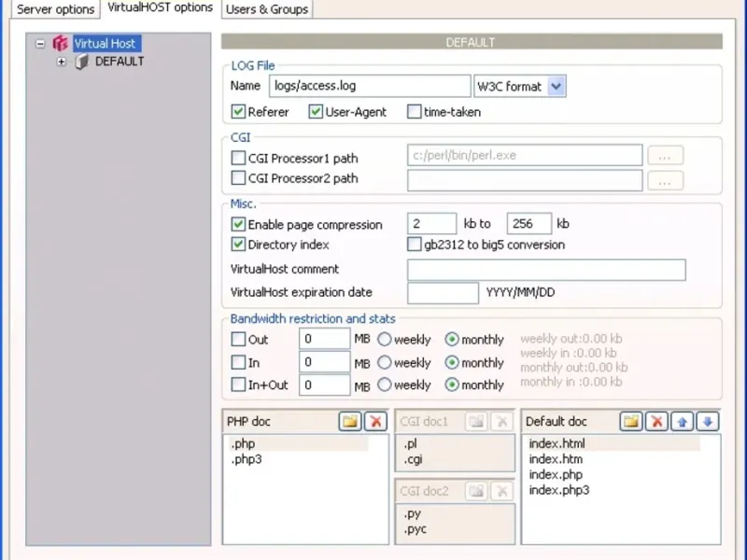The height and width of the screenshot is (560, 747).
Task: Select the Virtual Host tree item
Action: click(x=107, y=43)
